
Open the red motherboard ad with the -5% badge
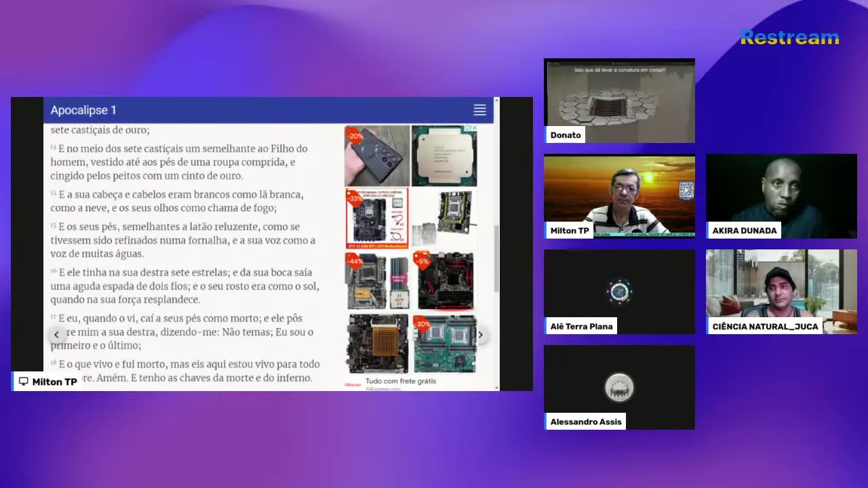pos(445,281)
